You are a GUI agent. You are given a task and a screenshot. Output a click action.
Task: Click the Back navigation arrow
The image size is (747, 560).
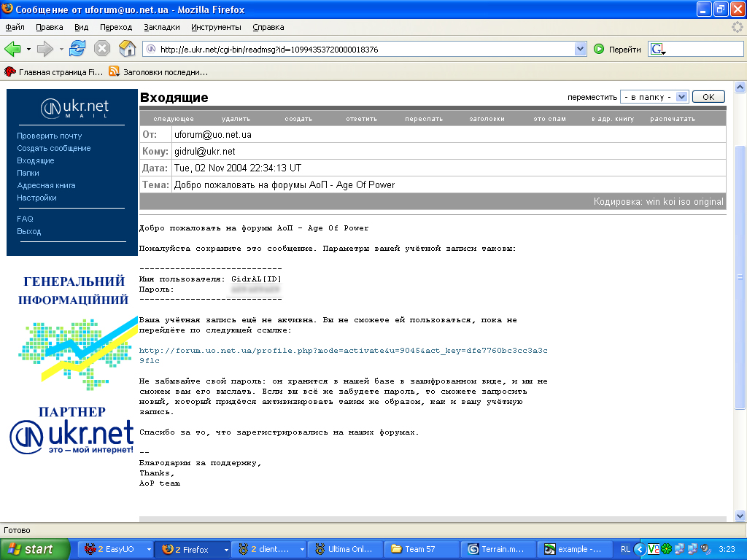12,49
